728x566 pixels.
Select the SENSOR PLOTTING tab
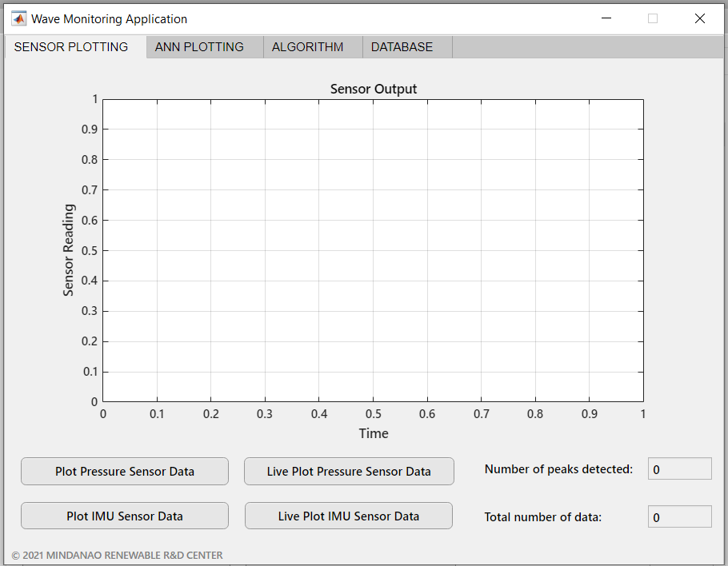[x=70, y=46]
